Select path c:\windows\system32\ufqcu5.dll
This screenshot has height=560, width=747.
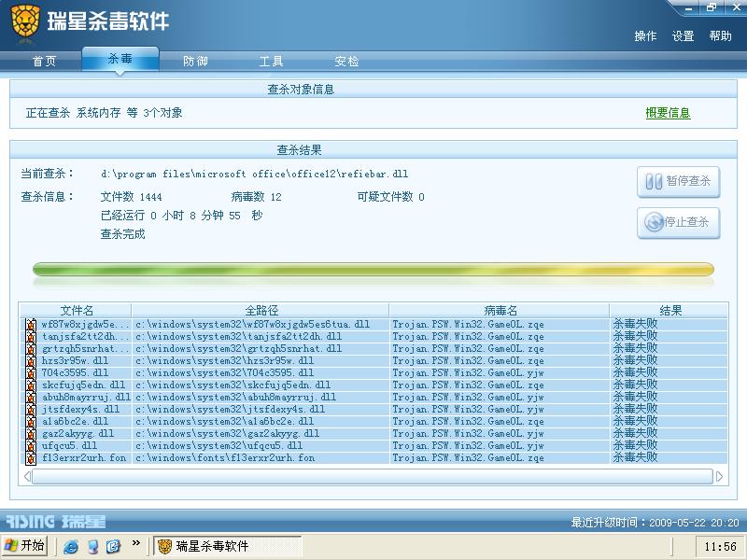tap(218, 446)
